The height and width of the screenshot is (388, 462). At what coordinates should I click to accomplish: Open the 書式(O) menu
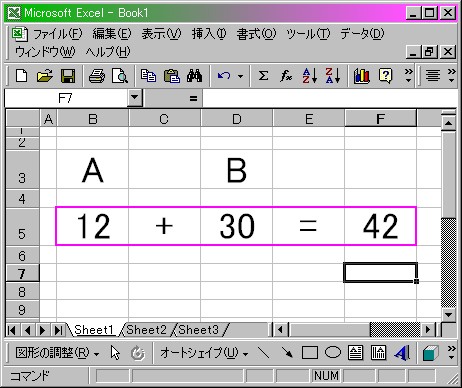click(x=256, y=34)
